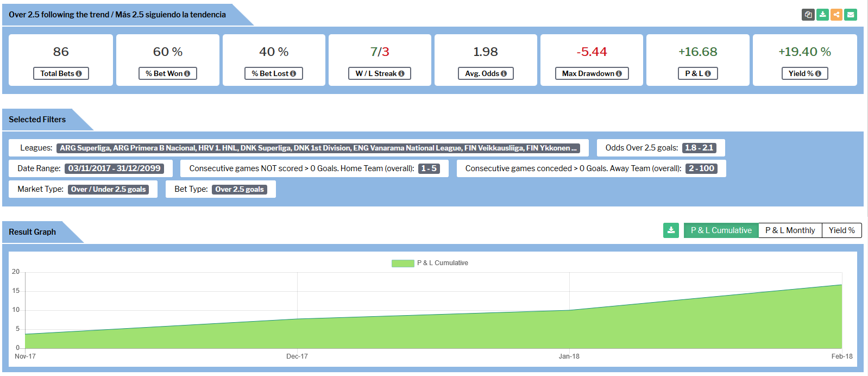Click the info icon on Avg. Odds
868x376 pixels.
click(504, 74)
